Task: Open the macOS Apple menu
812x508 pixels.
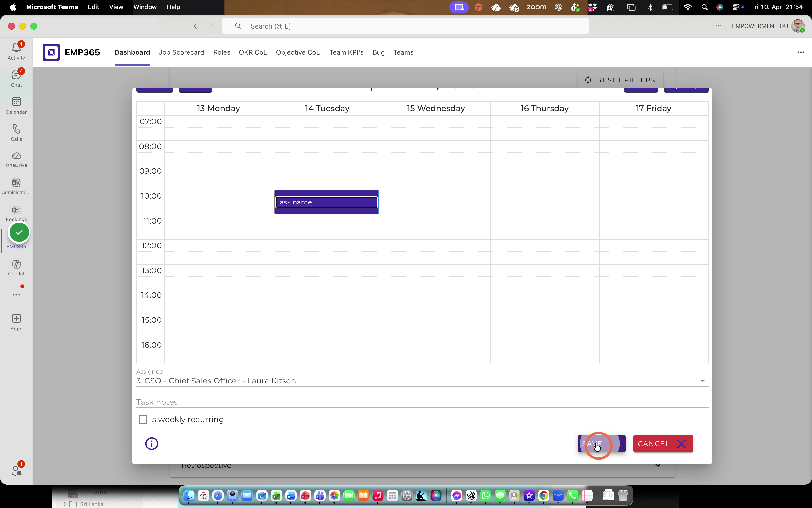Action: coord(13,7)
